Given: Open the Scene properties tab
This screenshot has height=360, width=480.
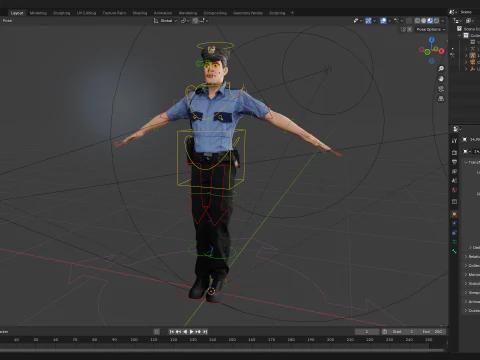Looking at the screenshot, I should click(454, 181).
